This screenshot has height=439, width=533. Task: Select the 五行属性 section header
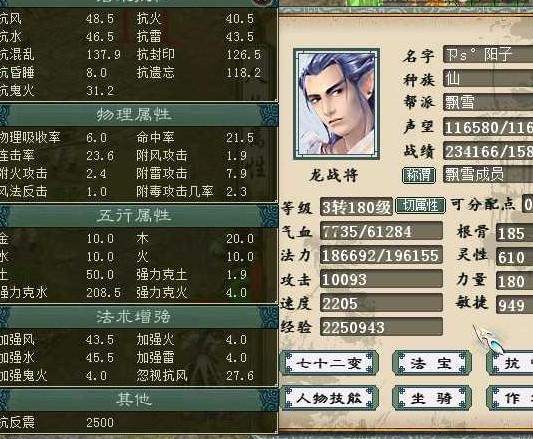pos(134,216)
